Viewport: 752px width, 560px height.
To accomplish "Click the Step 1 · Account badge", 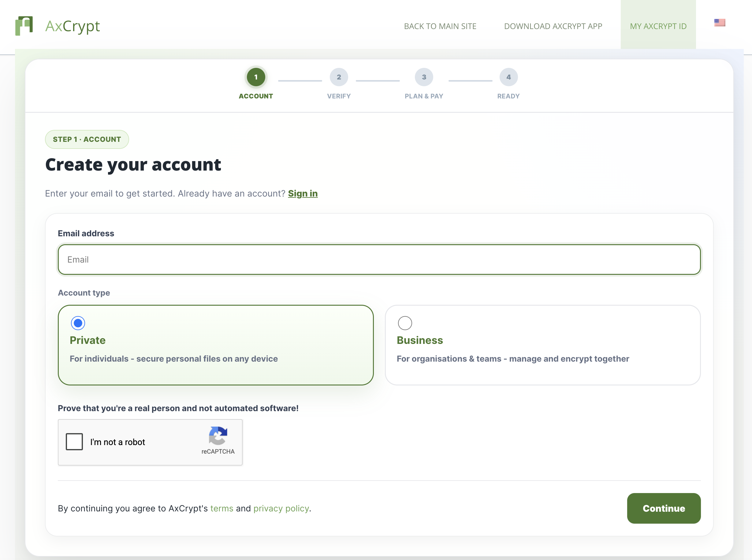I will point(87,139).
